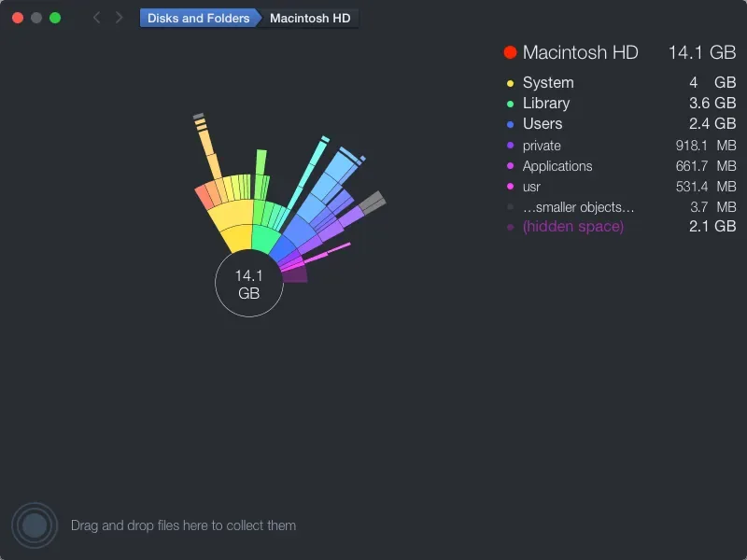Select the usr folder row
The width and height of the screenshot is (747, 560).
pos(621,186)
